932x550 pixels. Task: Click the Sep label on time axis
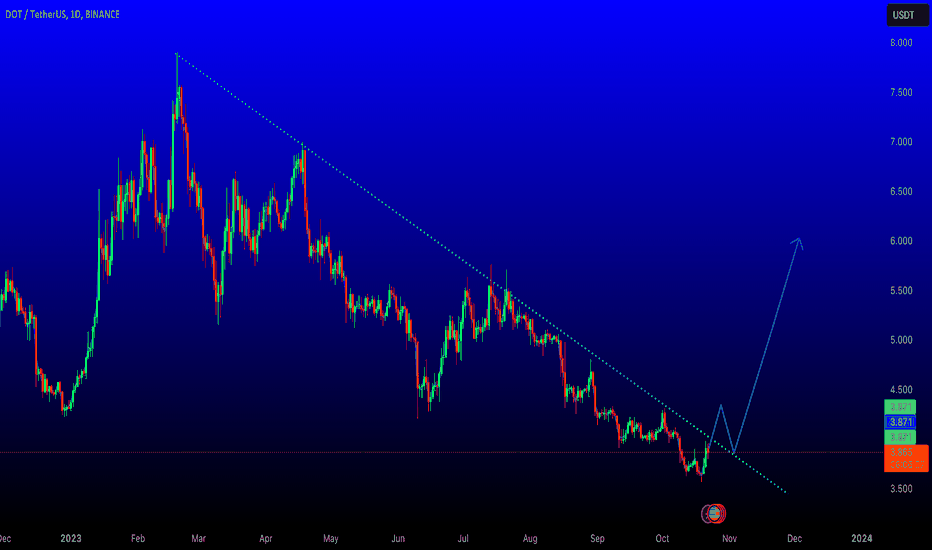click(x=597, y=538)
